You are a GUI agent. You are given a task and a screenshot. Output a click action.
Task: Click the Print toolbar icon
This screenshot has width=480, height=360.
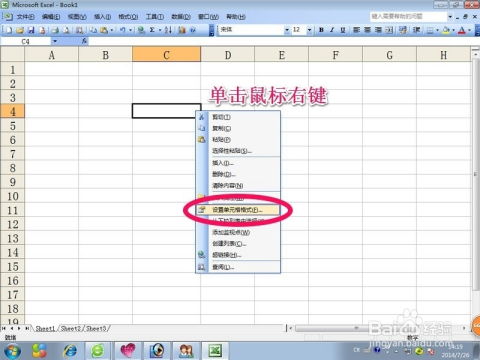(x=55, y=30)
